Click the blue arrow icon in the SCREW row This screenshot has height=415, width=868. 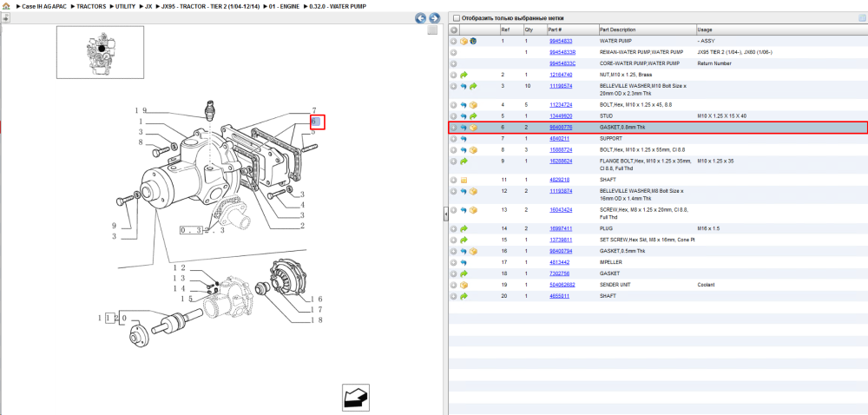tap(464, 210)
